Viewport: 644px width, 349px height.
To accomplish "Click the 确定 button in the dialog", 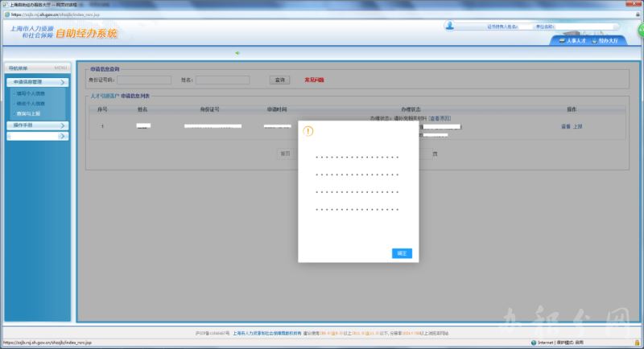I will pos(402,253).
